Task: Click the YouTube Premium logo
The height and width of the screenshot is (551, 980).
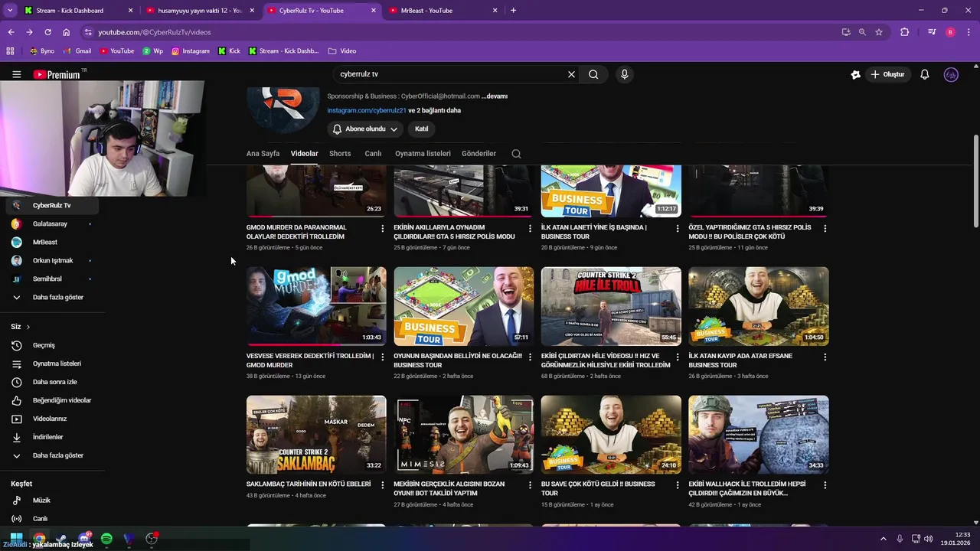Action: click(57, 74)
